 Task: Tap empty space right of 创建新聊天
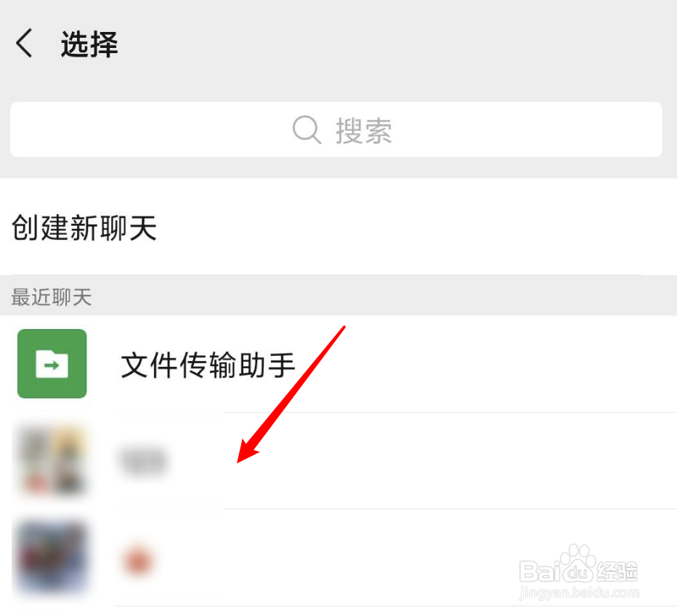coord(415,227)
